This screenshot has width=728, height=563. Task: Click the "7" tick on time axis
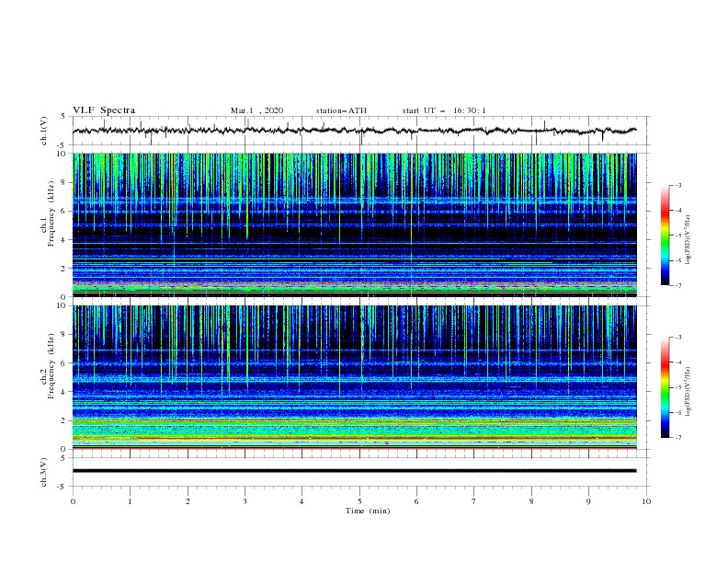coord(474,501)
